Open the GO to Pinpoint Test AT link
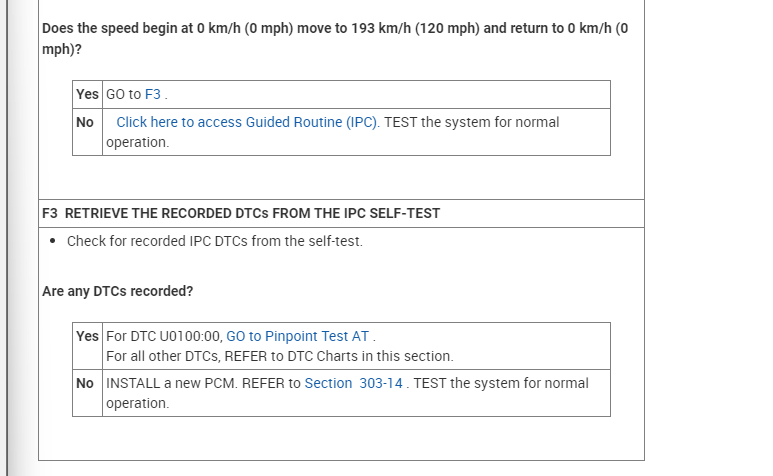The image size is (773, 476). [x=298, y=336]
